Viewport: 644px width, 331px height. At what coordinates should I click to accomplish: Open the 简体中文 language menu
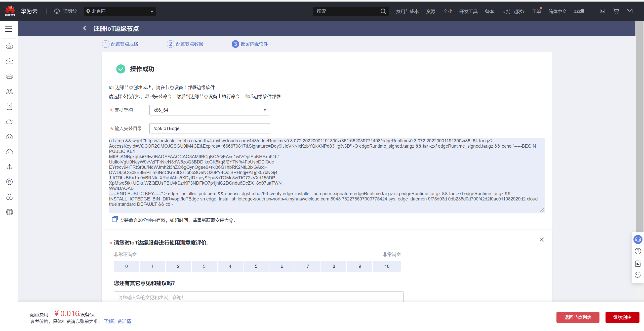click(x=557, y=11)
